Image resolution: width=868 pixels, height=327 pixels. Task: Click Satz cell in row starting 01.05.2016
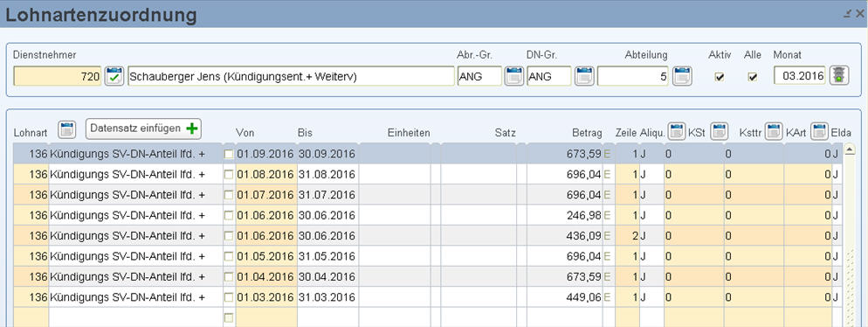[x=479, y=256]
